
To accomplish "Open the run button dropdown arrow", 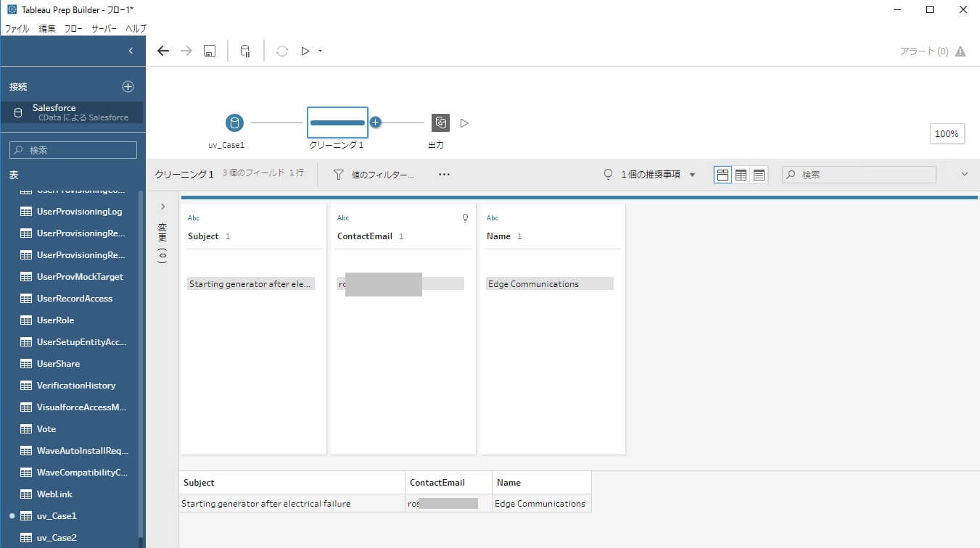I will (318, 51).
